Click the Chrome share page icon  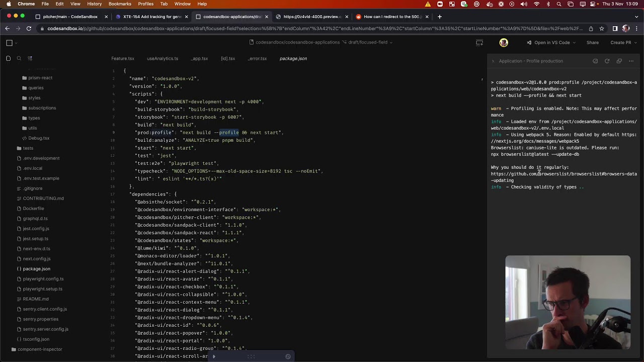coord(591,29)
